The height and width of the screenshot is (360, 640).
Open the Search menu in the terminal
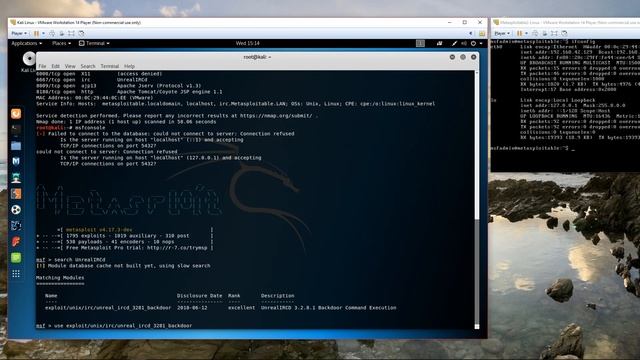(88, 66)
